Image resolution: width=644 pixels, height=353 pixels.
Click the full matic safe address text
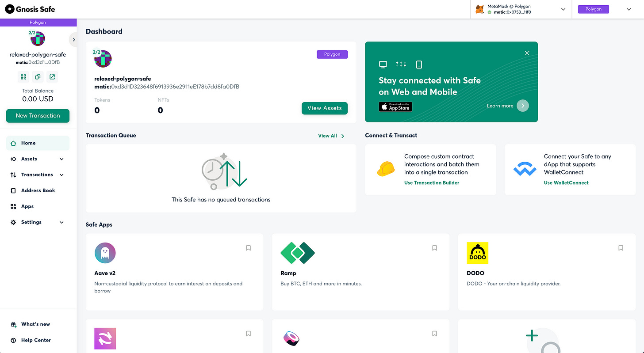[167, 87]
